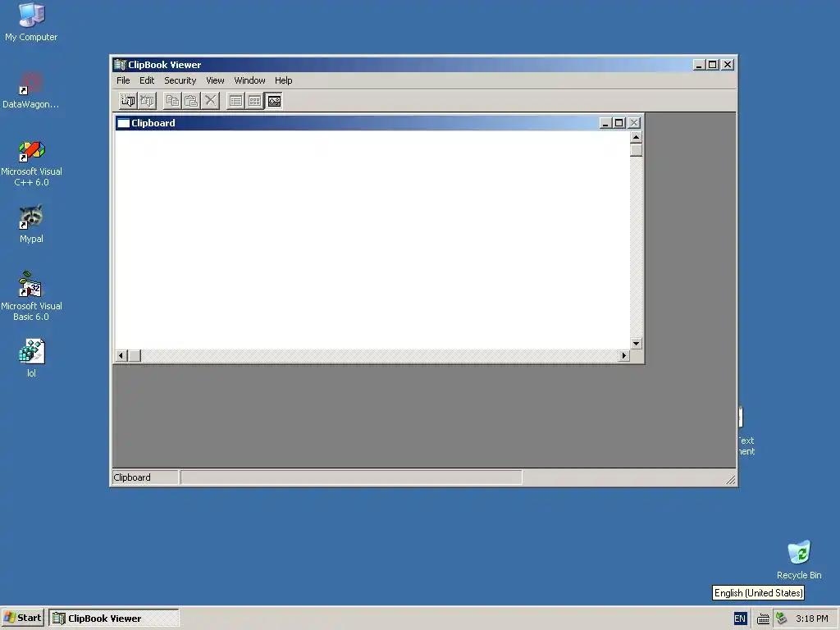840x630 pixels.
Task: Select the Recycle Bin desktop icon
Action: pyautogui.click(x=799, y=559)
